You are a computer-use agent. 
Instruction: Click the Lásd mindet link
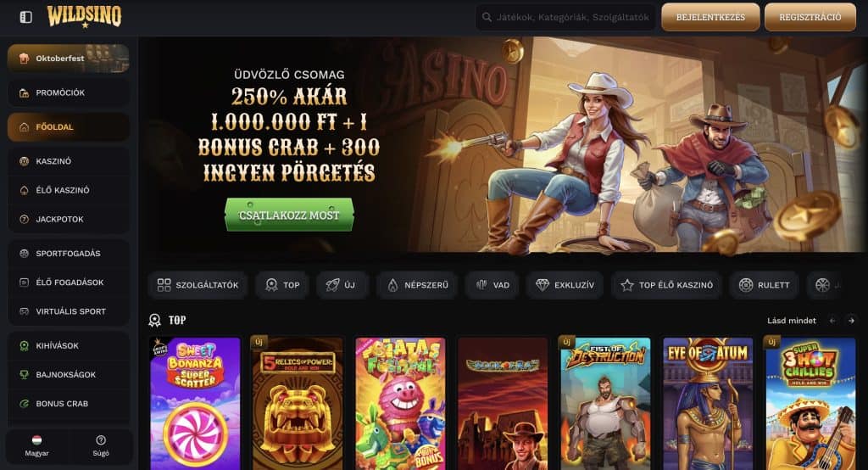click(791, 321)
